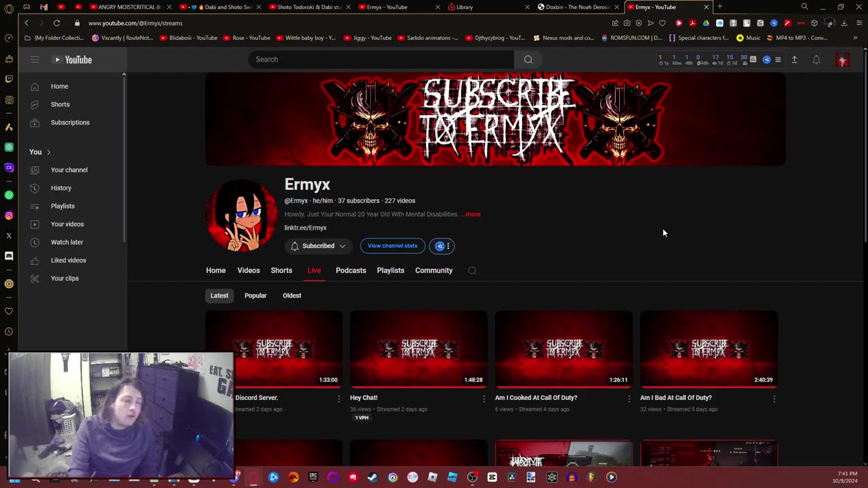
Task: Expand the You section chevron
Action: point(48,152)
